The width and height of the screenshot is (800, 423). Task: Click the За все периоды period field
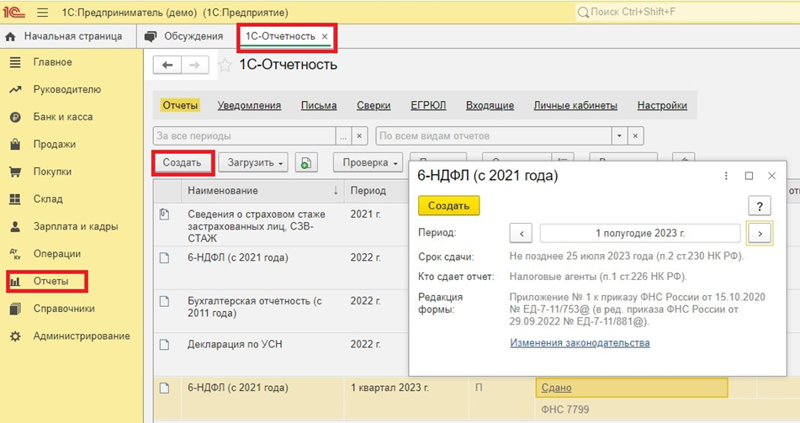[x=244, y=136]
